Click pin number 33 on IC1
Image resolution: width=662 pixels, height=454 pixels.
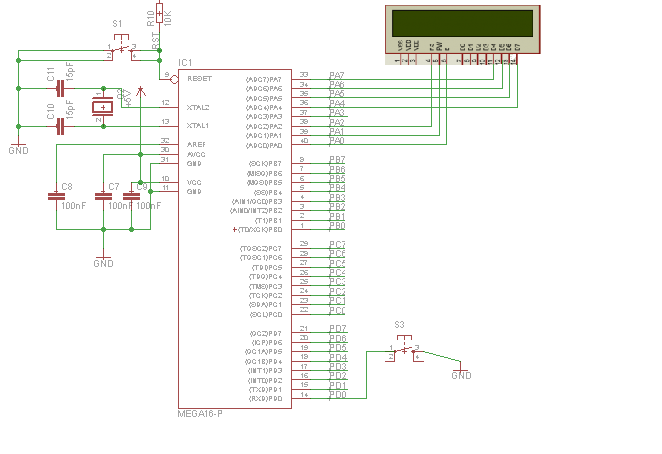pos(304,75)
